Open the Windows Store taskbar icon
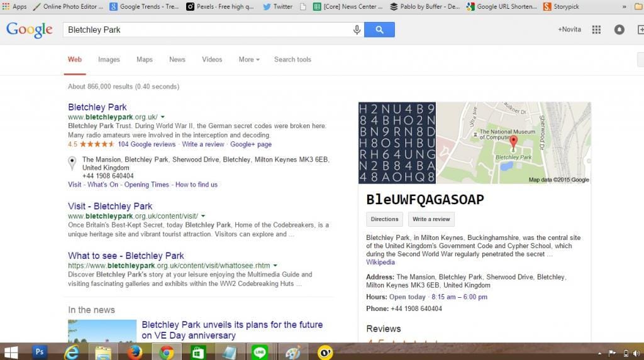This screenshot has width=644, height=360. point(198,352)
